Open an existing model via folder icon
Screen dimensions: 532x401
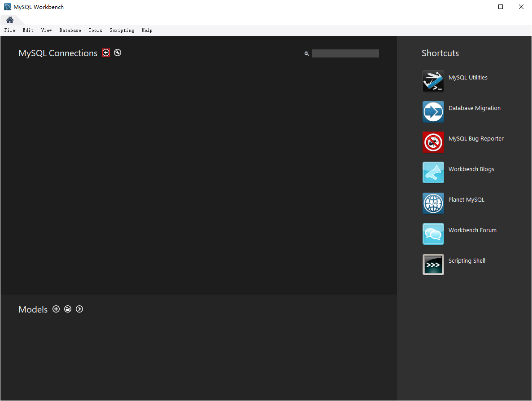tap(68, 309)
